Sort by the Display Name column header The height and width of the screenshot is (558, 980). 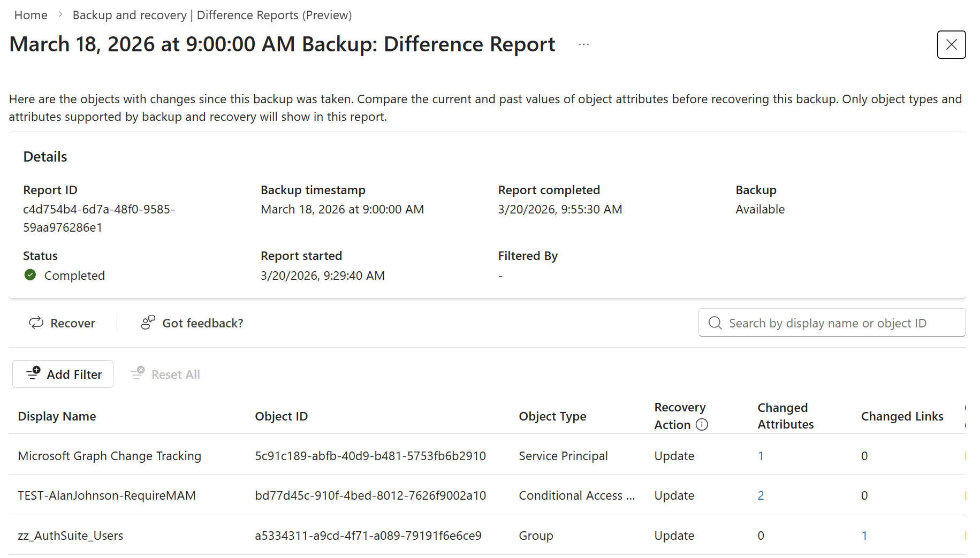click(x=57, y=416)
